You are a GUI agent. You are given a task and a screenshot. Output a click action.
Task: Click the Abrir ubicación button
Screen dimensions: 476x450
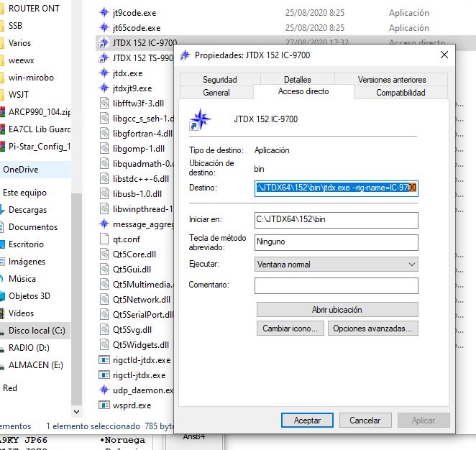(x=336, y=310)
